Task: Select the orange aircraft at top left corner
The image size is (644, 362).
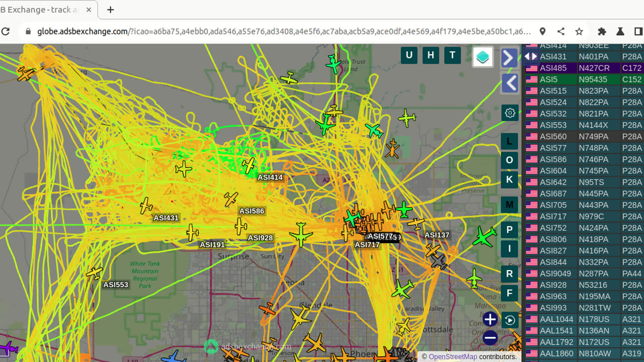Action: pos(24,74)
